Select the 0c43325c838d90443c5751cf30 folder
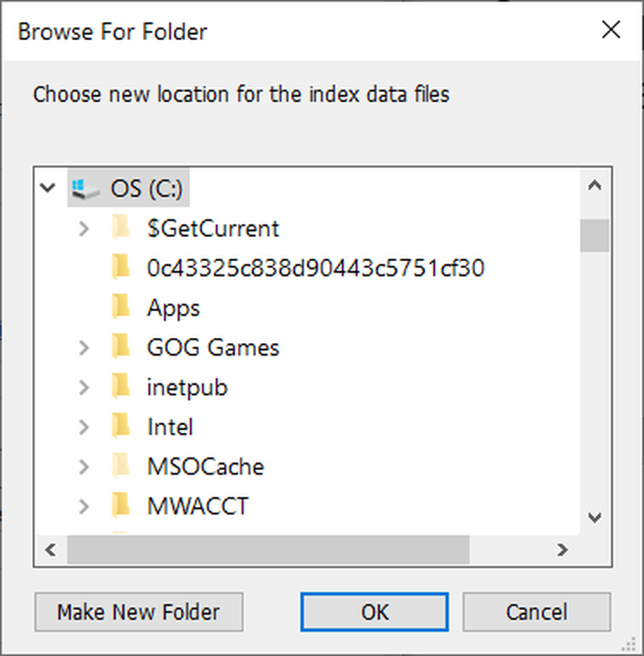 (315, 268)
